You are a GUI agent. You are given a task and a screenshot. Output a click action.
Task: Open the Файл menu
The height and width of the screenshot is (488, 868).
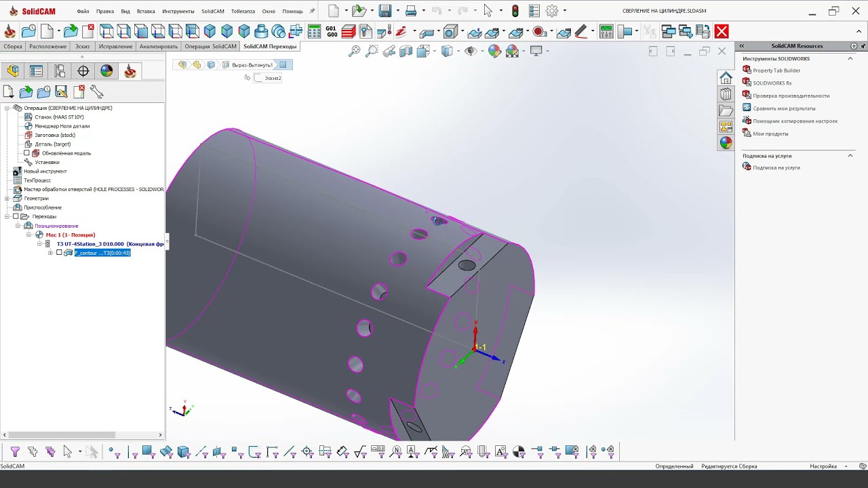click(83, 12)
